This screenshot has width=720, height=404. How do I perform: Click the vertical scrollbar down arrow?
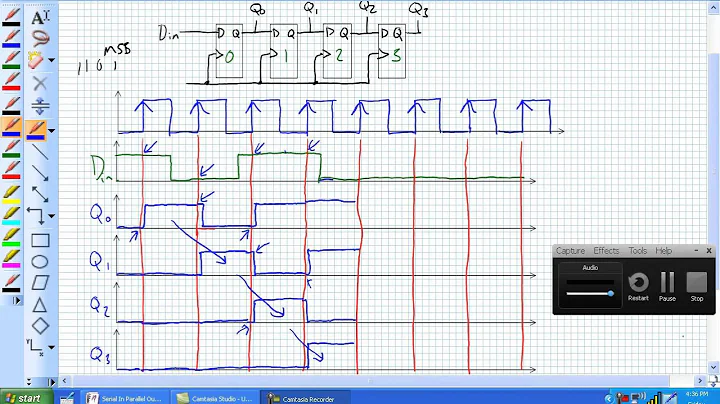pyautogui.click(x=714, y=367)
